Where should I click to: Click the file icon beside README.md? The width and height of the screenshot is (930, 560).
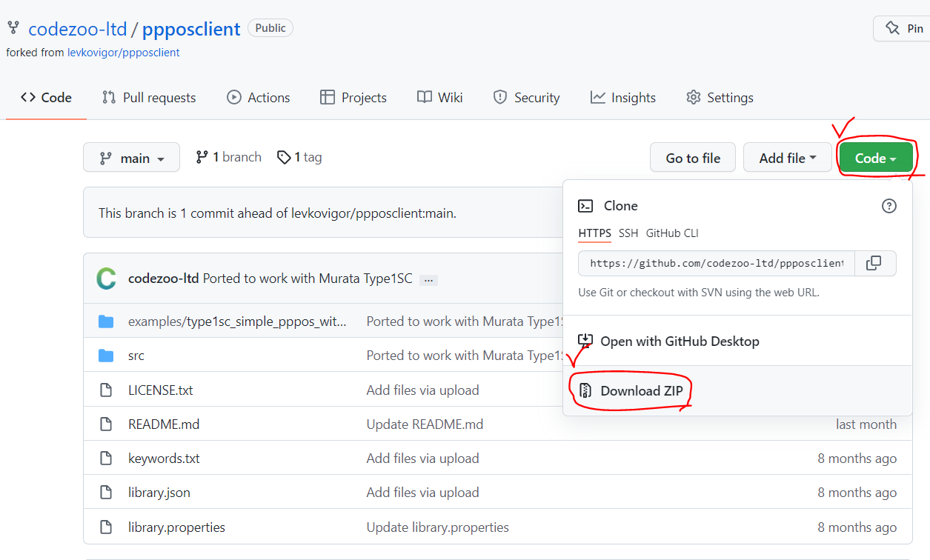tap(106, 424)
